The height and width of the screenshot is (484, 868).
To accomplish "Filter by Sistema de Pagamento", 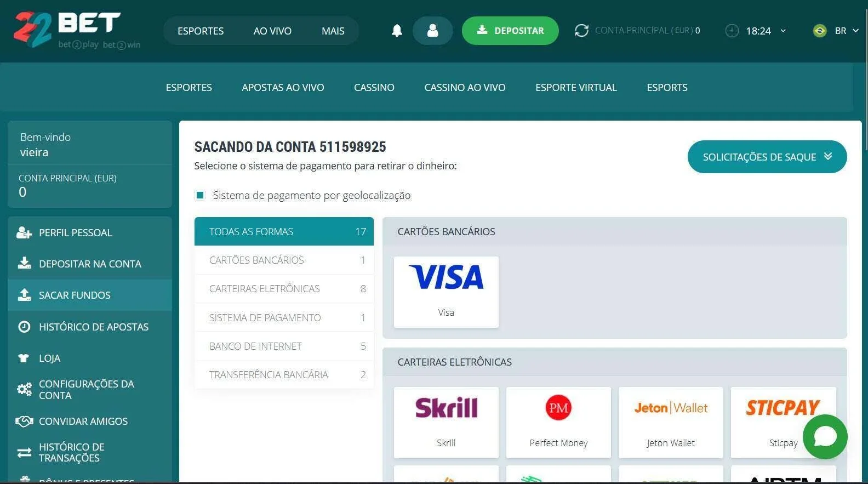I will click(x=284, y=317).
